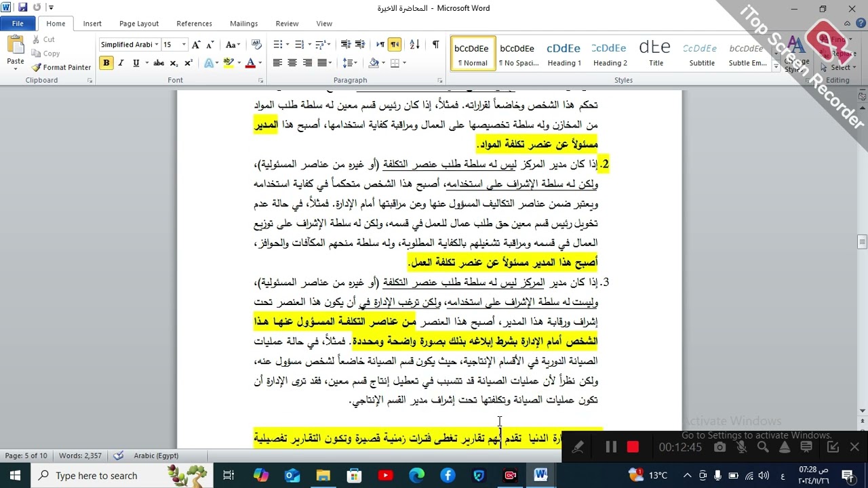The image size is (868, 488).
Task: Click the Words: 2,357 count
Action: point(80,455)
